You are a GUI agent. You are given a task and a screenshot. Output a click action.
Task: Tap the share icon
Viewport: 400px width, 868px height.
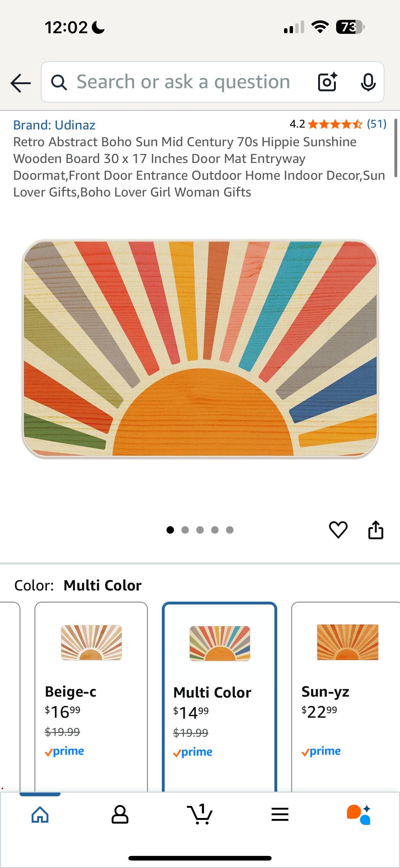[376, 530]
